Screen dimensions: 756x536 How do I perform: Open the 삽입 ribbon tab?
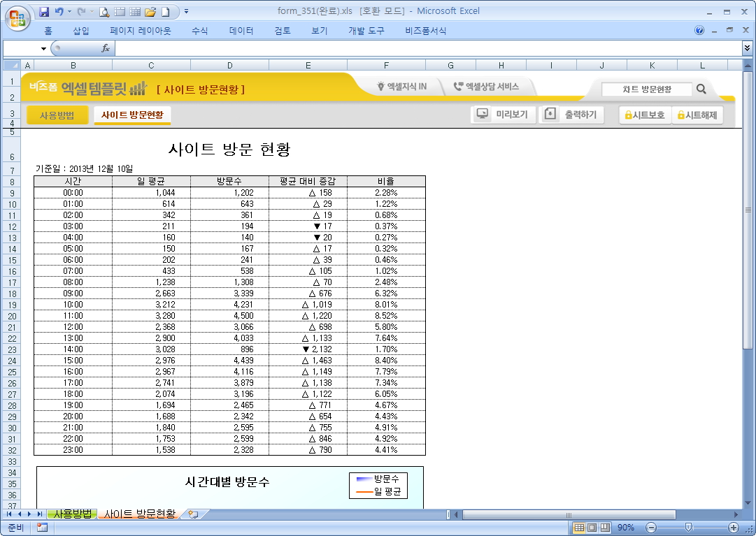coord(81,31)
